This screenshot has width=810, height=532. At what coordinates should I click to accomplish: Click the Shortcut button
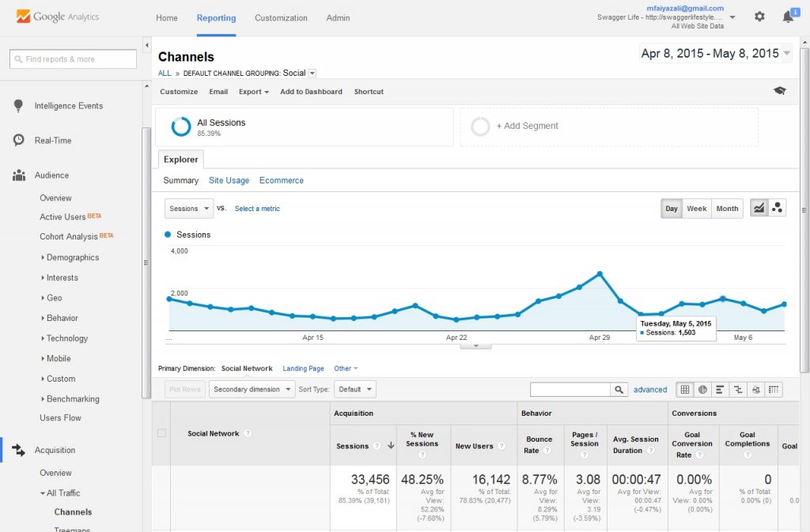pyautogui.click(x=369, y=92)
